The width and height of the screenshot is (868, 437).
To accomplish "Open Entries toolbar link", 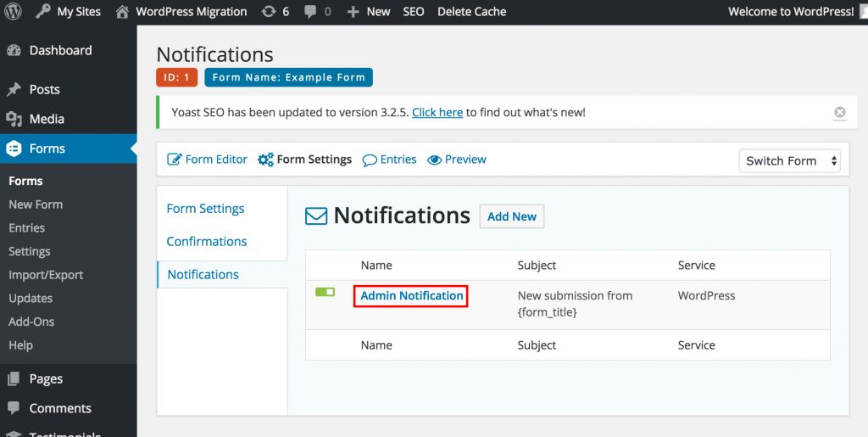I will coord(398,160).
